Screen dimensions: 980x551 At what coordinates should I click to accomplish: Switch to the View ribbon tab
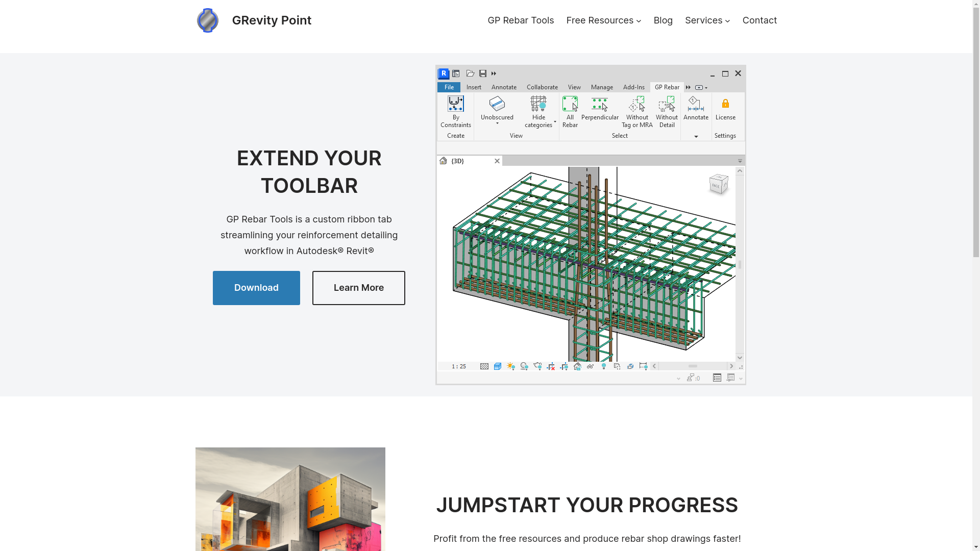click(x=574, y=87)
